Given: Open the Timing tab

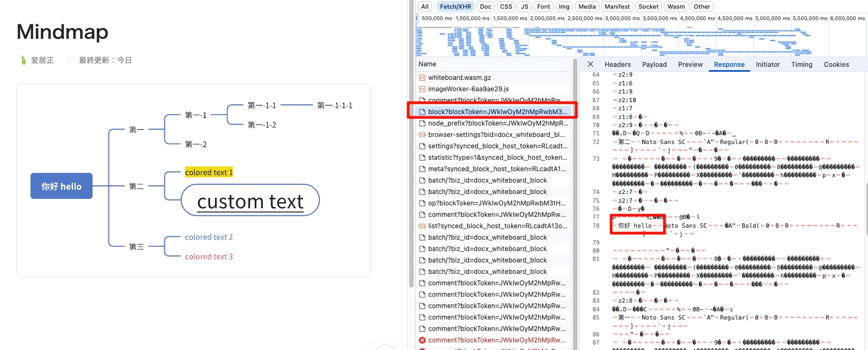Looking at the screenshot, I should [x=802, y=65].
